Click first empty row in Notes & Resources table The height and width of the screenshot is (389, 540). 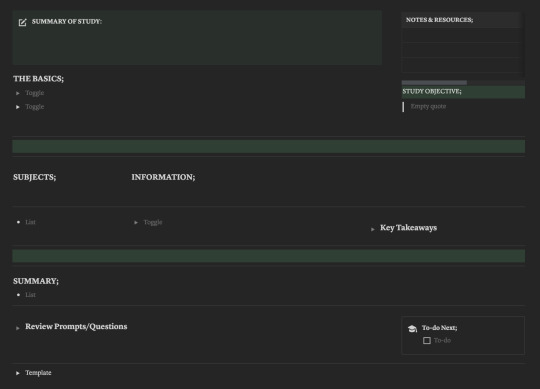click(461, 35)
